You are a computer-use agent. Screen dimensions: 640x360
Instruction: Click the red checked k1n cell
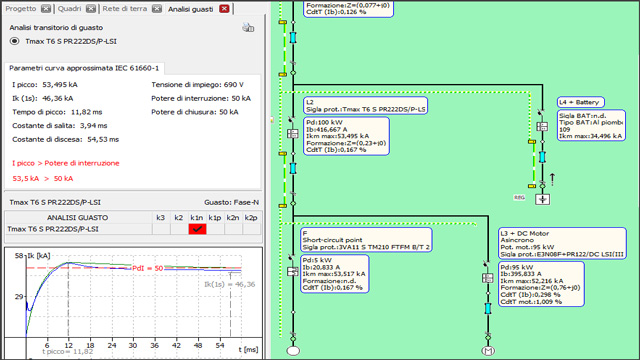pyautogui.click(x=197, y=229)
